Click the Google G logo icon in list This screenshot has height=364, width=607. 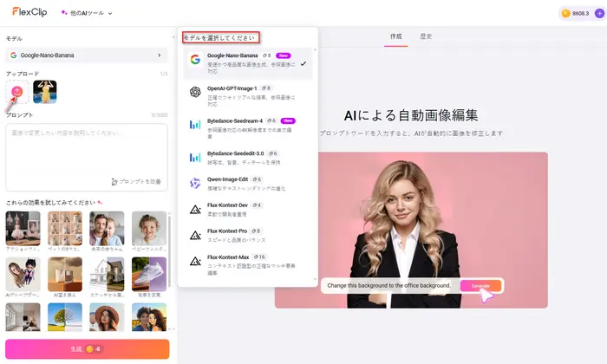[195, 59]
